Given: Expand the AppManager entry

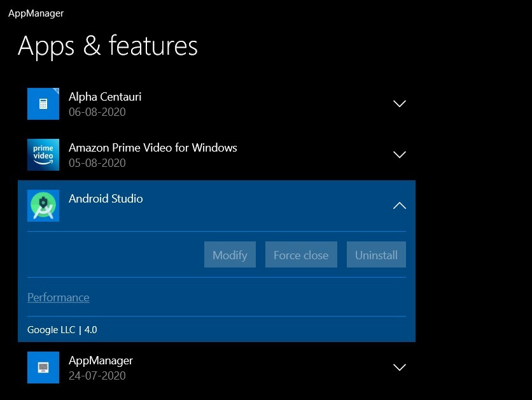Looking at the screenshot, I should coord(399,368).
